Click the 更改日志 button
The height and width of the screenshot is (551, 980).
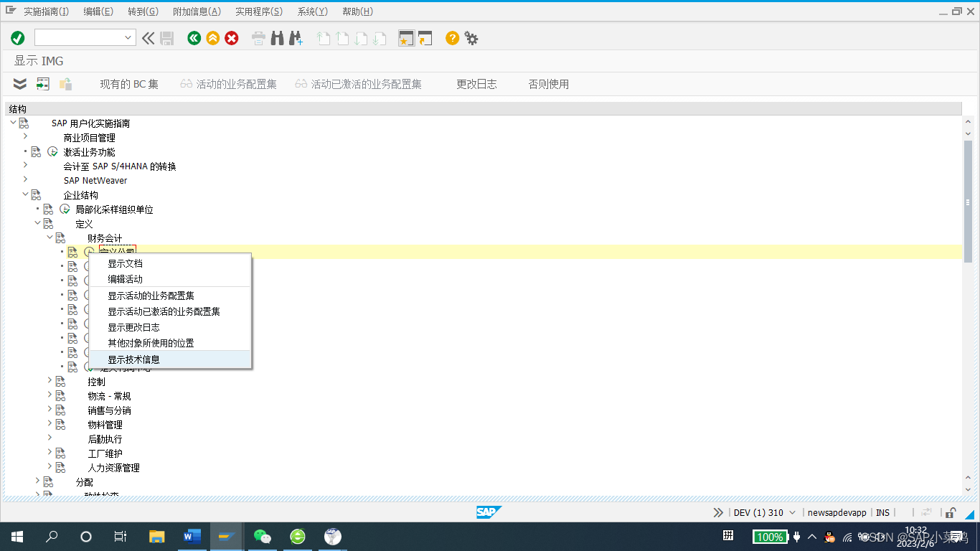tap(476, 84)
